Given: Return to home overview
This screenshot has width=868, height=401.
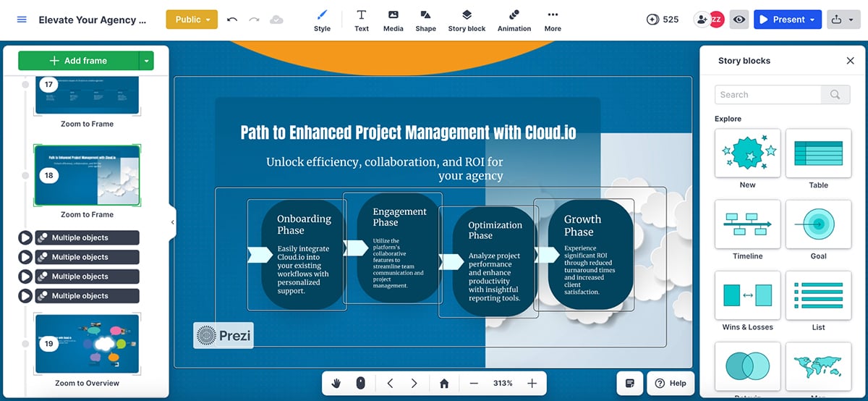Looking at the screenshot, I should pos(444,383).
